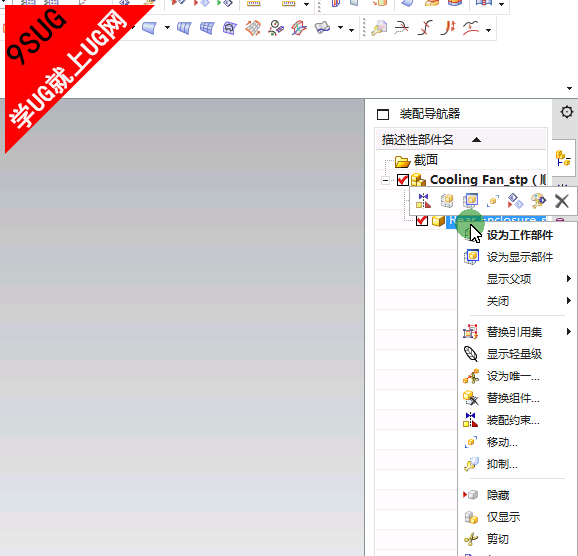Open dropdown arrow after the ruler icons
578x556 pixels.
[306, 4]
